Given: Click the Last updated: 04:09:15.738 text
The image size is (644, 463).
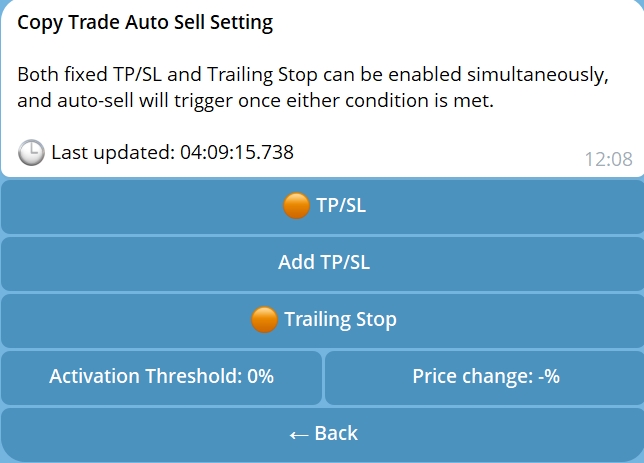Looking at the screenshot, I should [172, 152].
